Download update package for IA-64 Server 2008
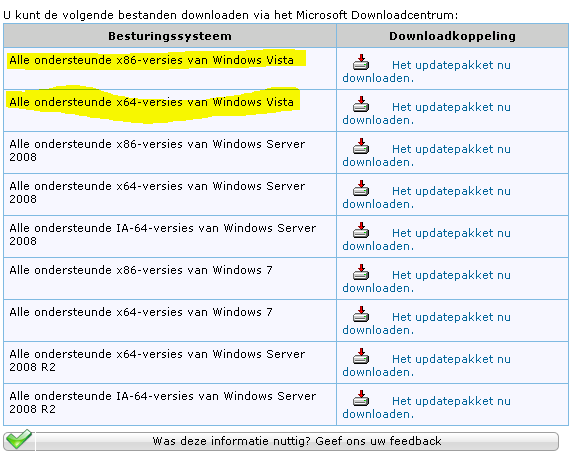The height and width of the screenshot is (472, 583). pos(426,240)
